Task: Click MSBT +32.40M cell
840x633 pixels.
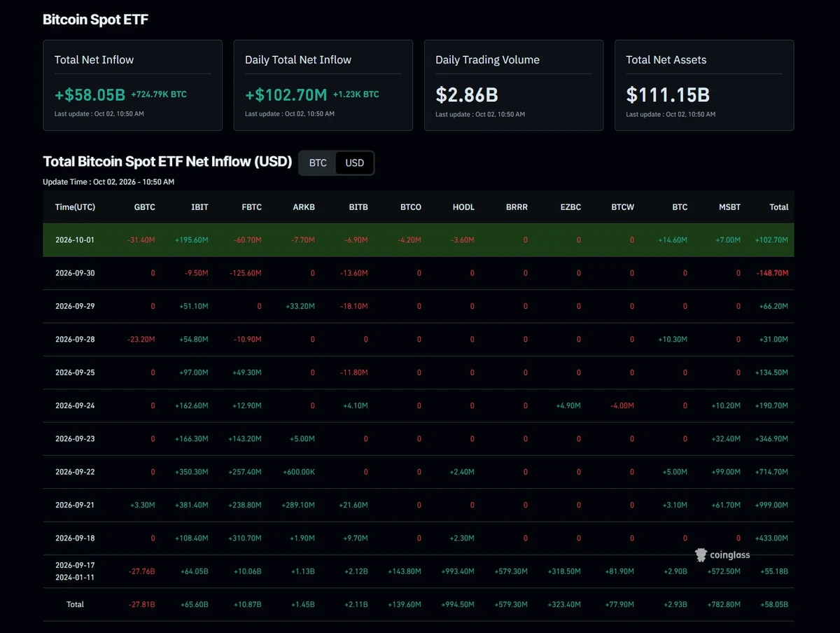Action: click(726, 439)
